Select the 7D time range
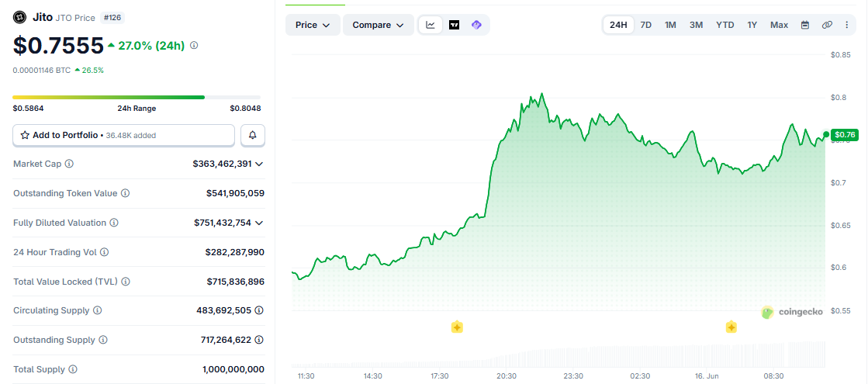The height and width of the screenshot is (384, 868). (645, 25)
